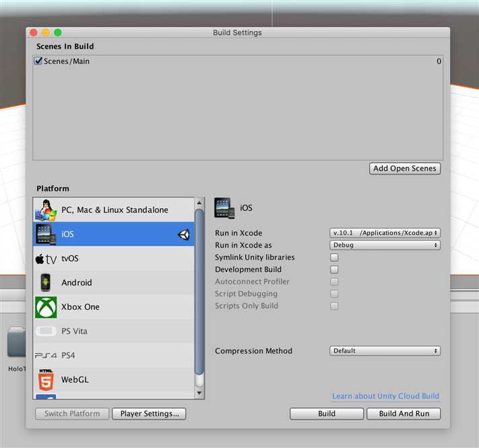The image size is (479, 448).
Task: Click the partially visible platform icon below WebGL
Action: tap(46, 396)
